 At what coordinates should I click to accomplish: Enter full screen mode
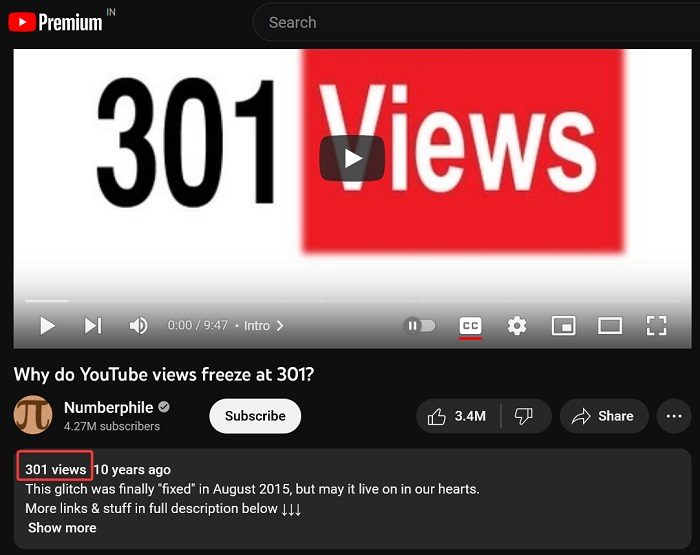[656, 325]
